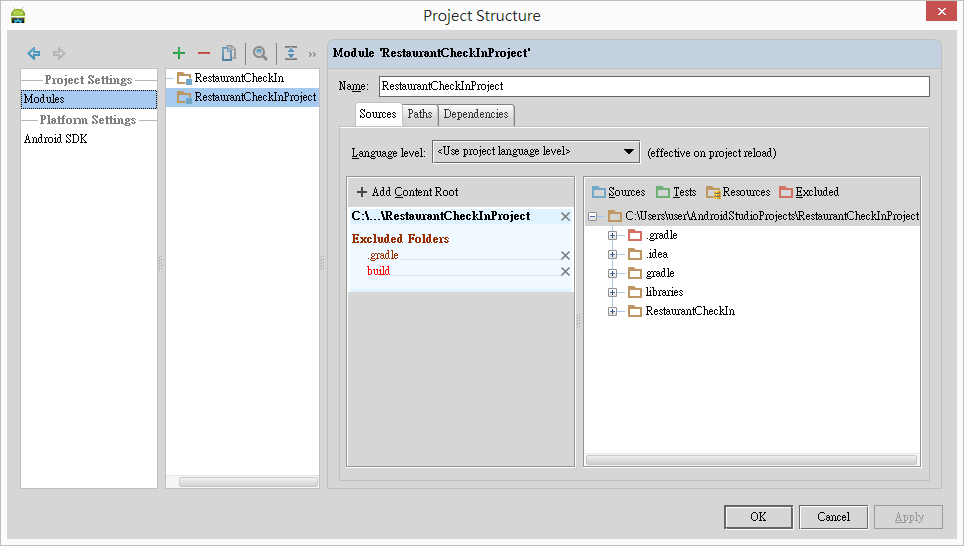Switch to the Dependencies tab
964x546 pixels.
coord(476,114)
